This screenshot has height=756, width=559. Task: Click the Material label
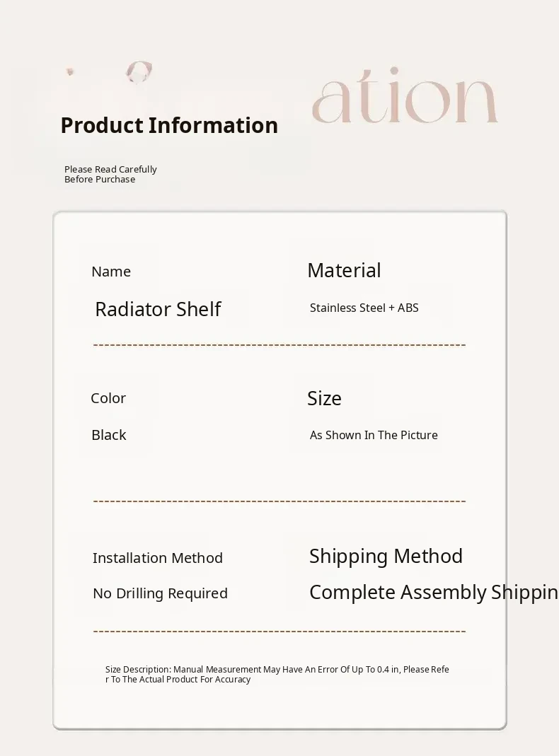(x=344, y=270)
